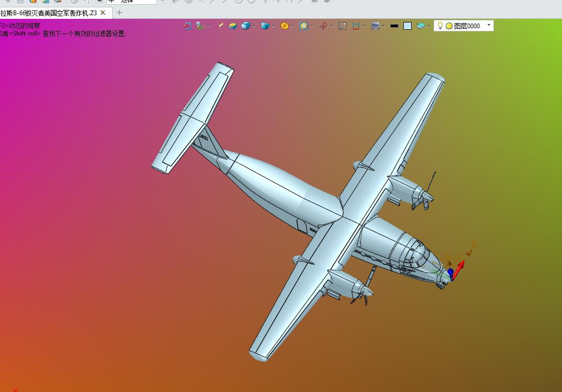The height and width of the screenshot is (392, 562).
Task: Expand the view orientation dropdown arrow
Action: coord(273,26)
